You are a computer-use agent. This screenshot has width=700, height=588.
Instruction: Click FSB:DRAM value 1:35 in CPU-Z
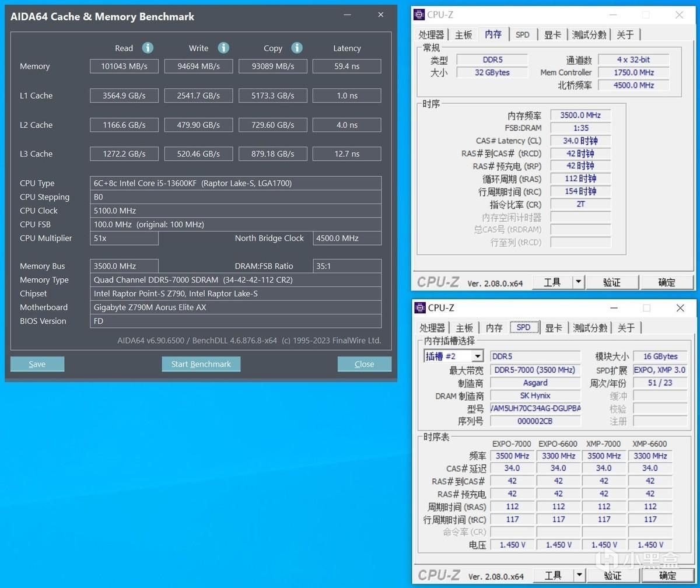580,128
